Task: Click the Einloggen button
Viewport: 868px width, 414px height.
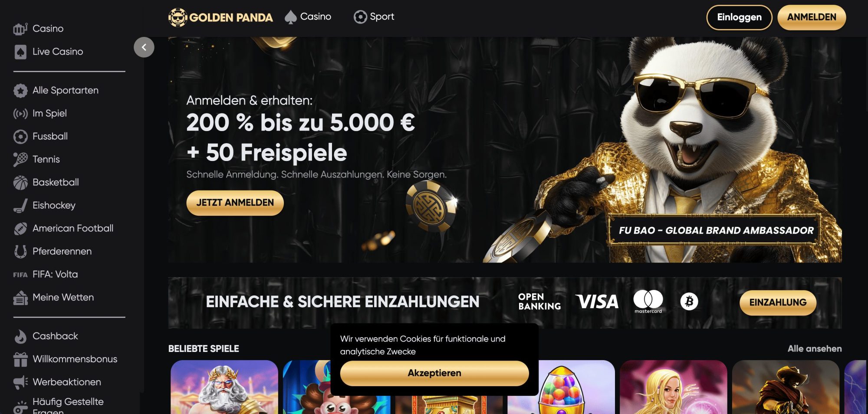Action: click(739, 17)
